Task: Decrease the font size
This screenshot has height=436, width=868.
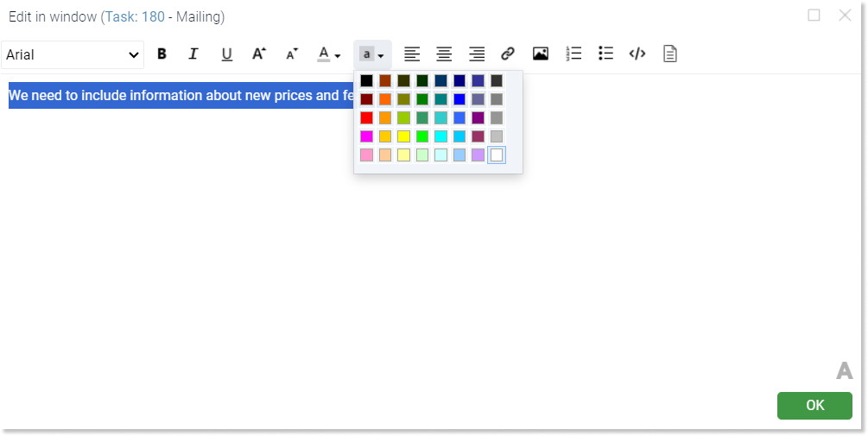Action: click(292, 54)
